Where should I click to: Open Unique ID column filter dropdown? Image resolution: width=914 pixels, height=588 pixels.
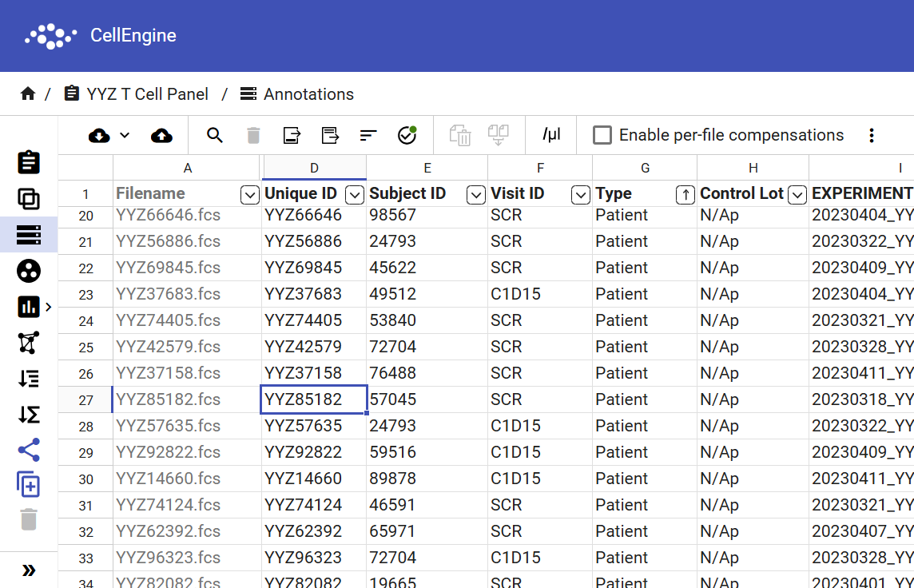click(x=355, y=195)
